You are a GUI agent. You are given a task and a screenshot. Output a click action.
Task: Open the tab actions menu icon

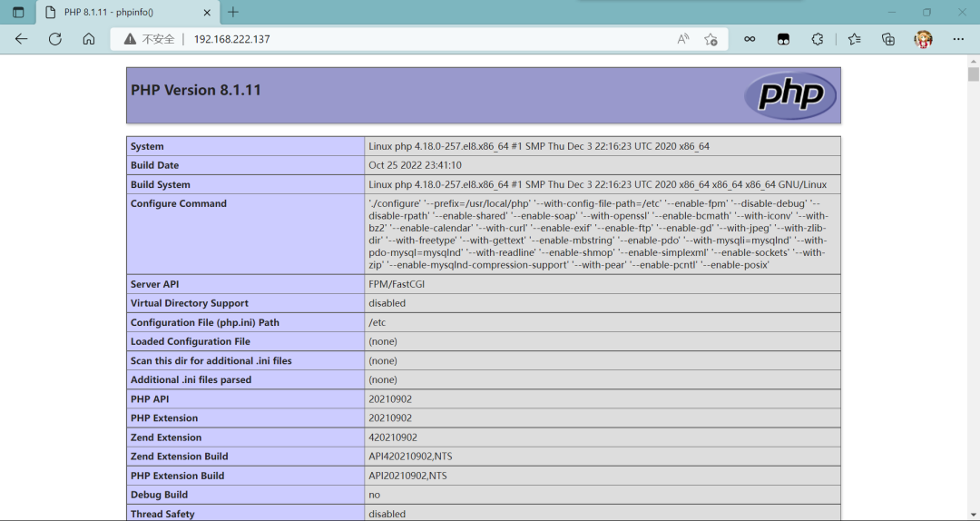click(x=18, y=13)
